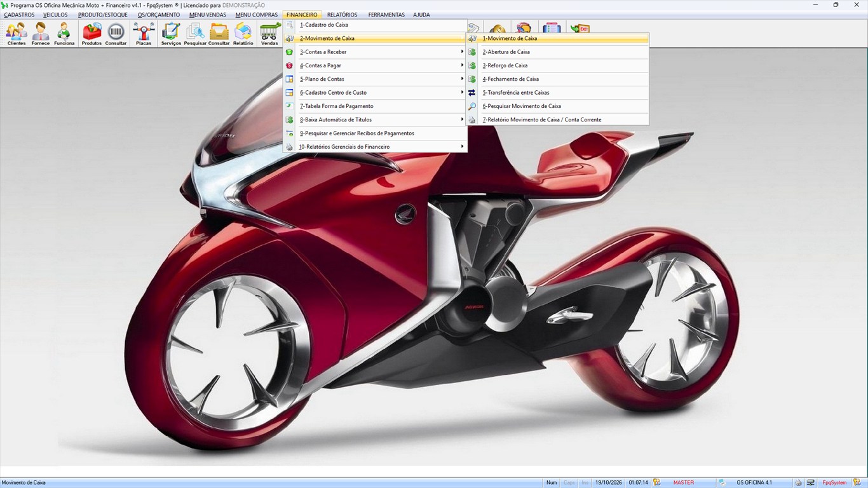The height and width of the screenshot is (488, 868).
Task: Click the barcode Consultar products icon
Action: (x=116, y=34)
